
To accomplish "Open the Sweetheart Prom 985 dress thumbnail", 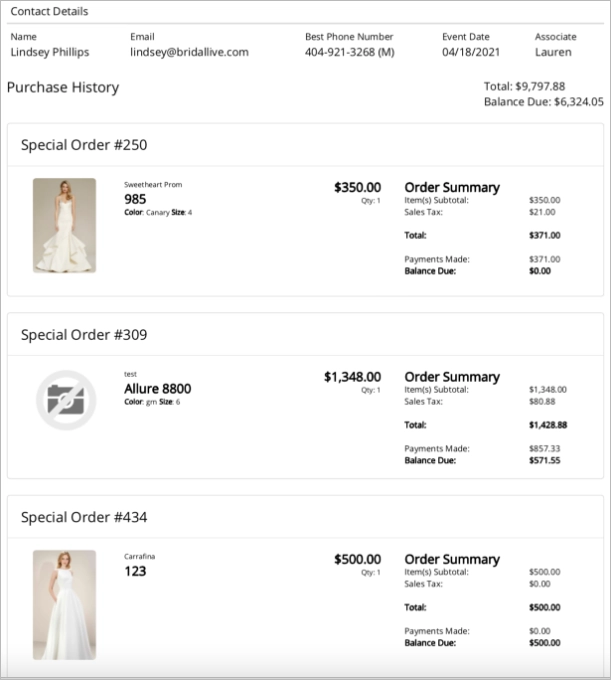I will click(64, 225).
